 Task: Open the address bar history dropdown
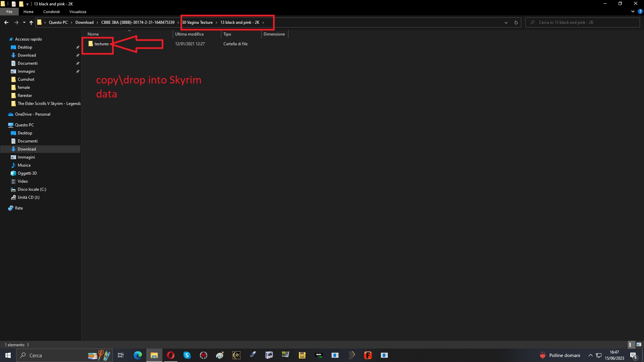pyautogui.click(x=506, y=22)
